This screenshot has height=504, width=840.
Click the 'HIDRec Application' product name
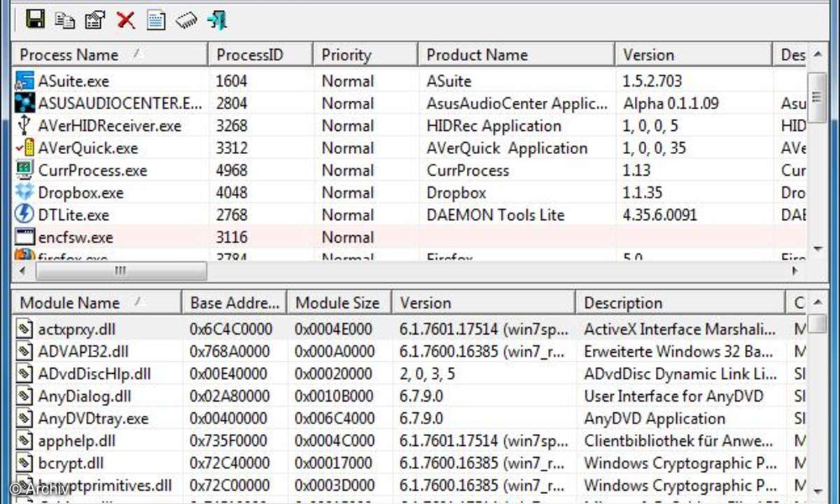click(x=494, y=126)
